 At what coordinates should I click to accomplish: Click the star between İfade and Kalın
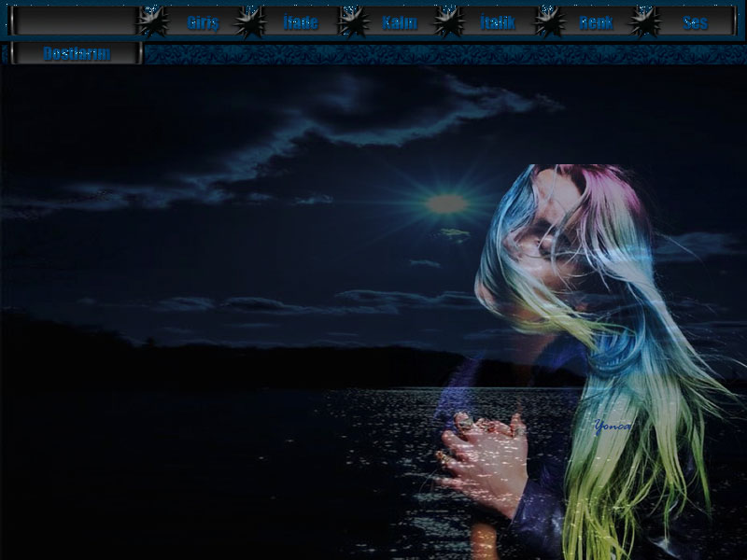[352, 21]
